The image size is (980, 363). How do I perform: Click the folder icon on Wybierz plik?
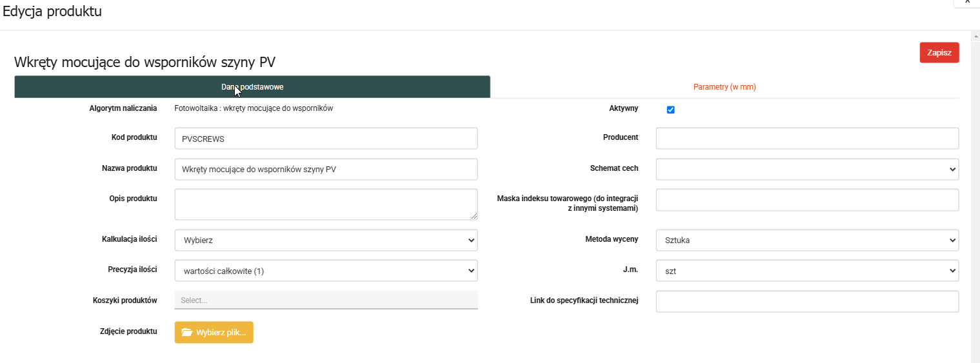[x=187, y=332]
